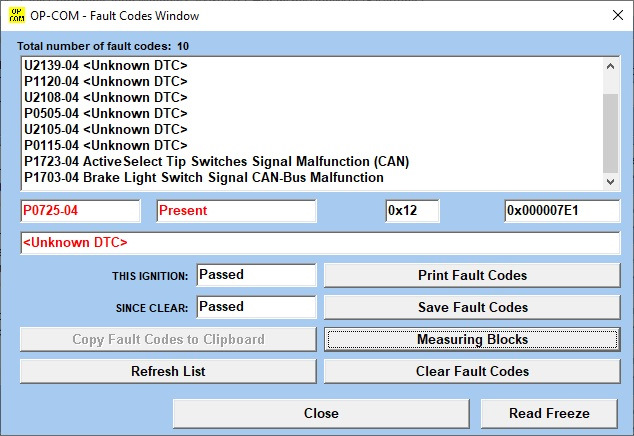Clear Fault Codes
Viewport: 634px width, 436px height.
(472, 371)
